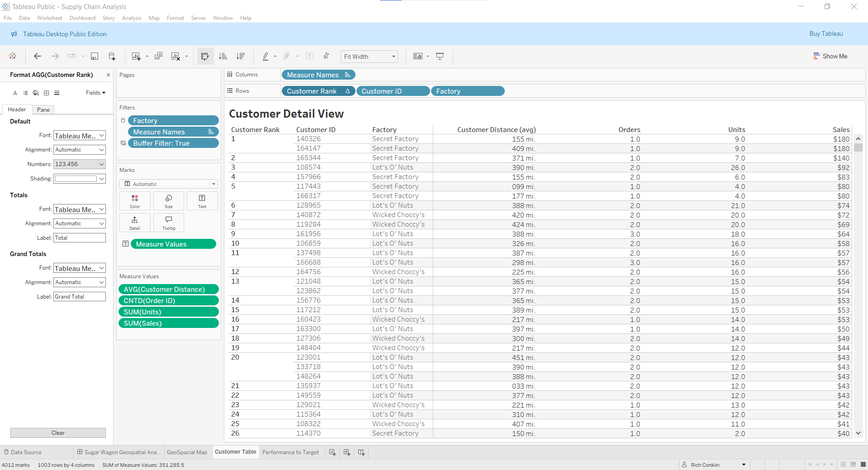Click the Redo forward arrow
The image size is (868, 470).
click(x=55, y=56)
